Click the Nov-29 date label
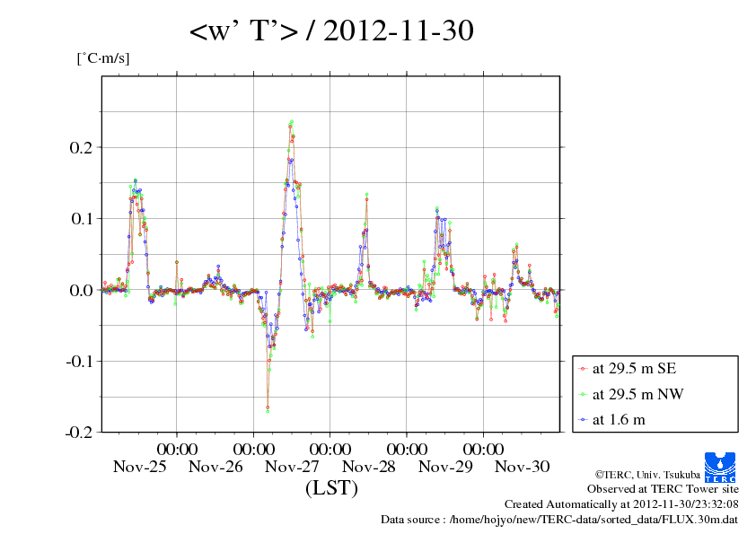 point(445,467)
